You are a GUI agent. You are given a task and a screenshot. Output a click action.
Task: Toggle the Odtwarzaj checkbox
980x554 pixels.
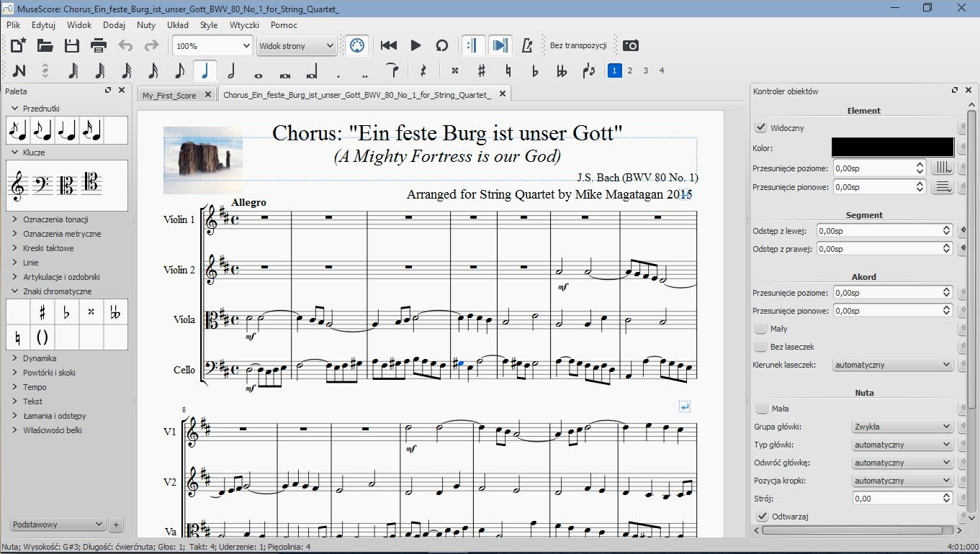point(762,517)
